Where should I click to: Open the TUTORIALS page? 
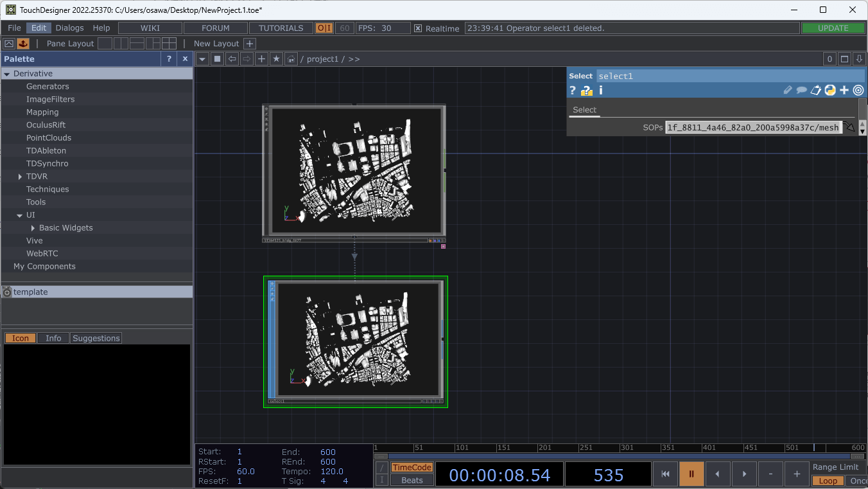(281, 28)
